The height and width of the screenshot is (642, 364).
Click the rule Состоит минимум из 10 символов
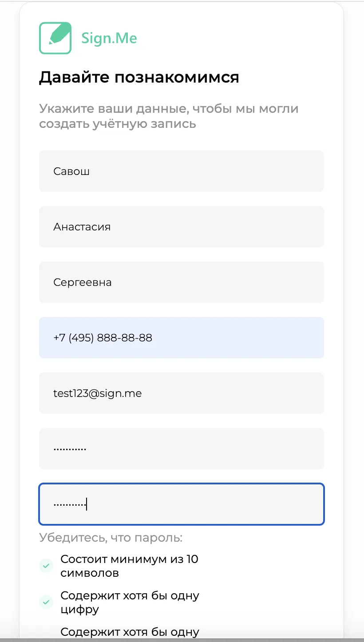[129, 566]
